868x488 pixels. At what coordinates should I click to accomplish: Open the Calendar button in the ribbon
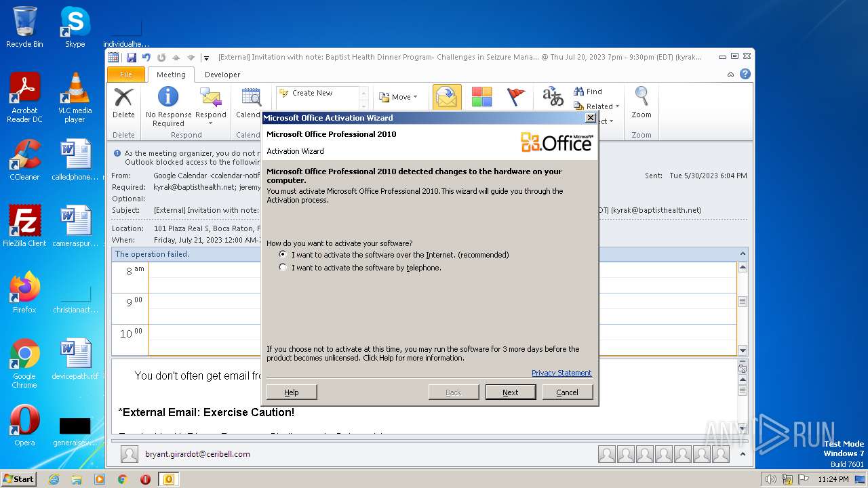pyautogui.click(x=249, y=103)
